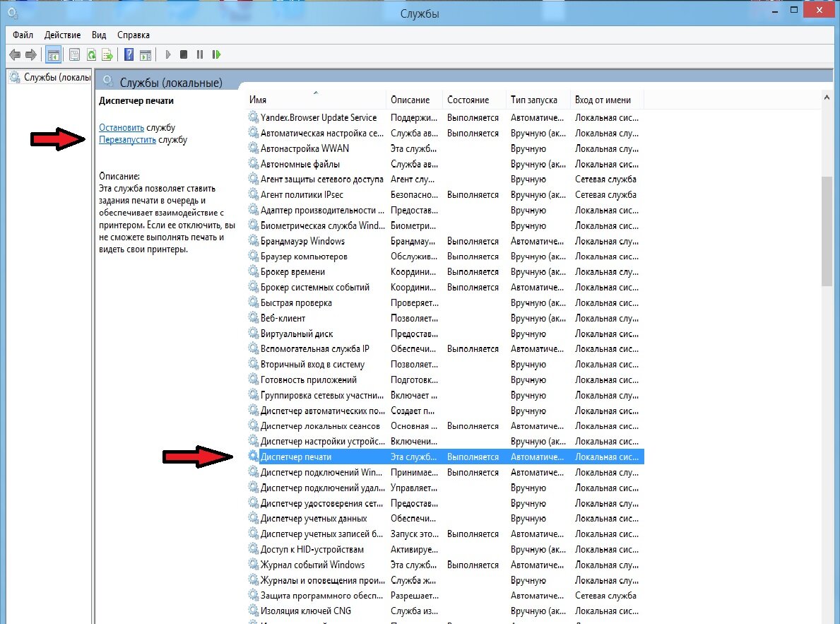This screenshot has height=624, width=840.
Task: Select Диспетчер учетных данных service
Action: point(445,519)
